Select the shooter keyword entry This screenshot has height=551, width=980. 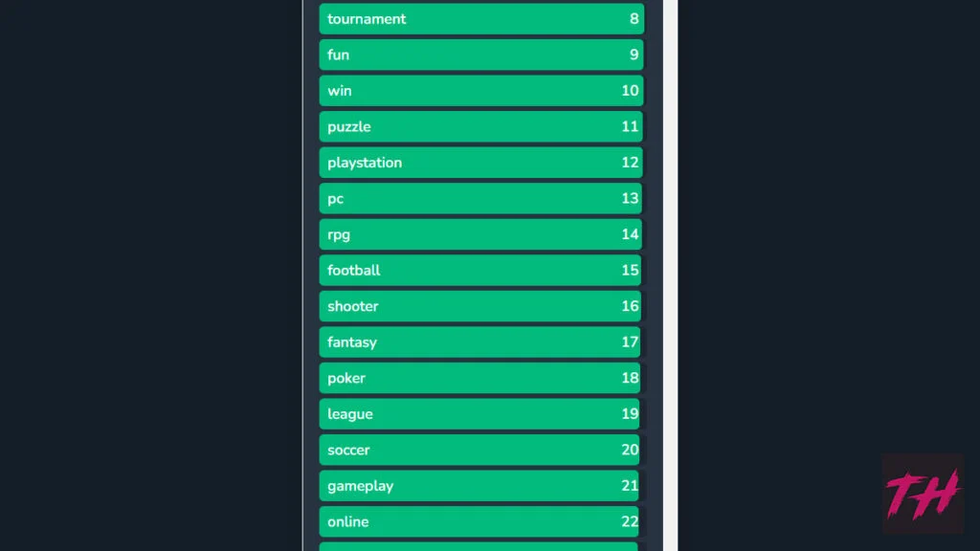(480, 306)
